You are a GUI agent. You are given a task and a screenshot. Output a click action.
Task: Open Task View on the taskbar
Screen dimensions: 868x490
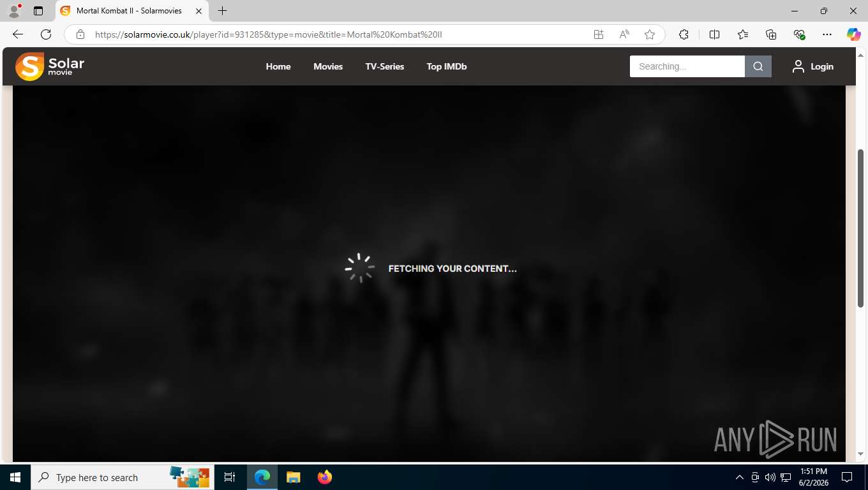[x=230, y=477]
